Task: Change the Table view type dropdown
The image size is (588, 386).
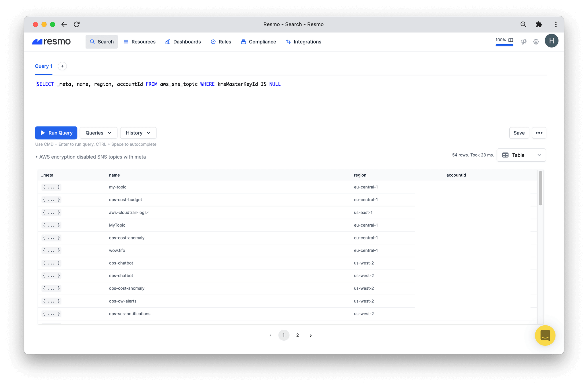Action: point(521,155)
